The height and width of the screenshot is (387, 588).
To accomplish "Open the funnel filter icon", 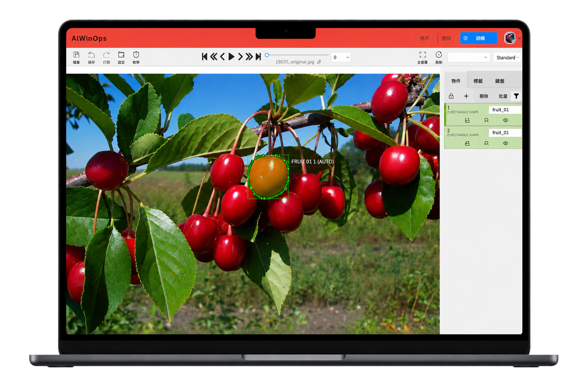I will (x=516, y=96).
